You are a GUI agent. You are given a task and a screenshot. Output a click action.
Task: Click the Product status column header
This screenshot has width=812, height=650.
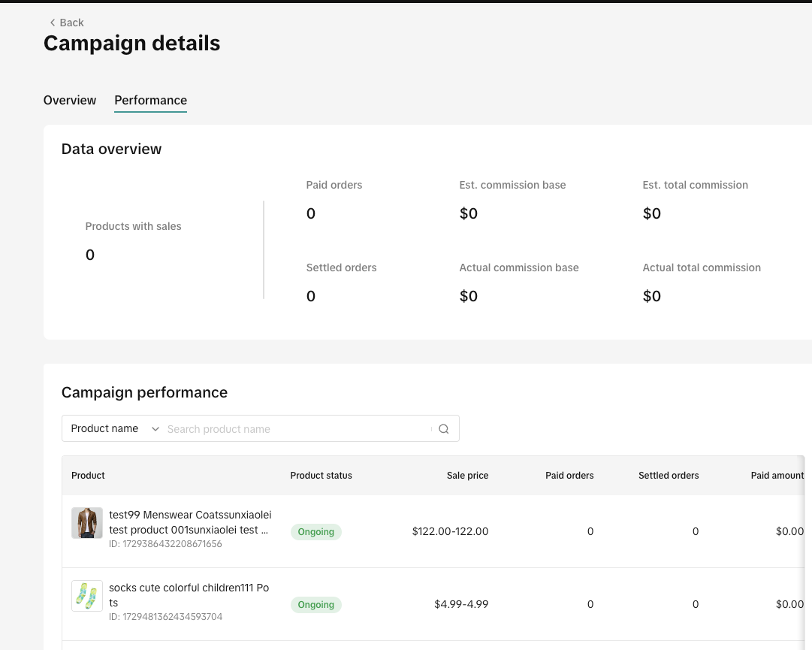(321, 476)
